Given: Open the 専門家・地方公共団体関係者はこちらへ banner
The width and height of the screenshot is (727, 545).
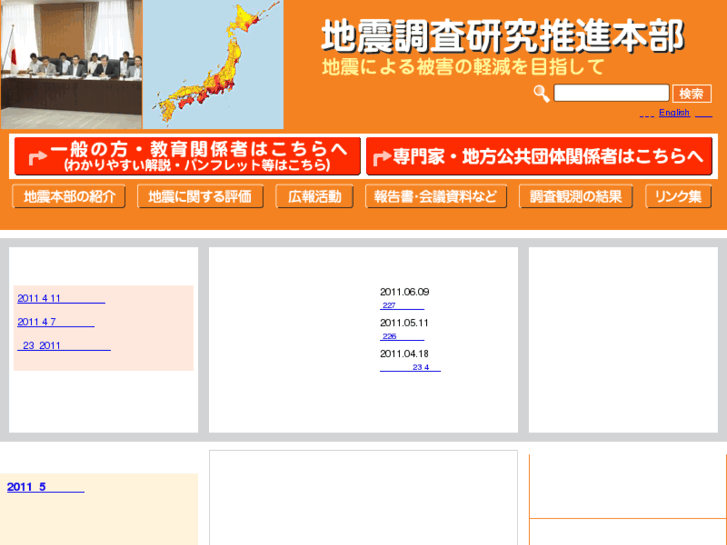Looking at the screenshot, I should [x=539, y=156].
